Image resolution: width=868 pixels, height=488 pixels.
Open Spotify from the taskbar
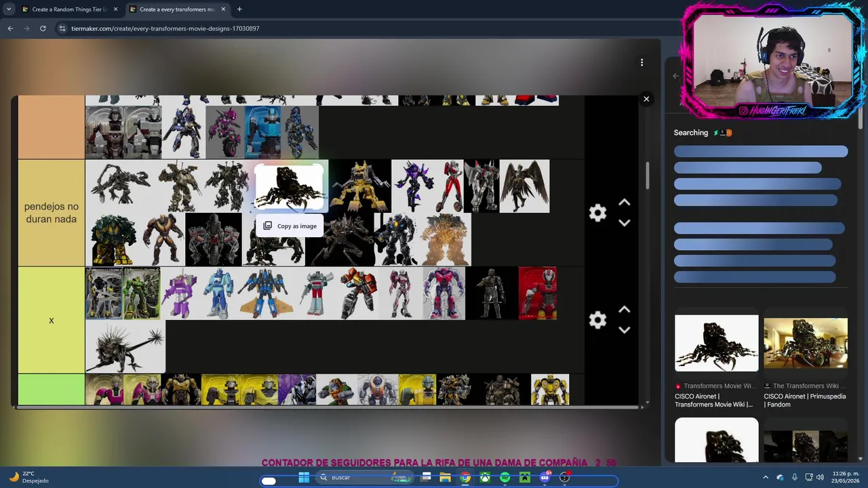pyautogui.click(x=505, y=478)
